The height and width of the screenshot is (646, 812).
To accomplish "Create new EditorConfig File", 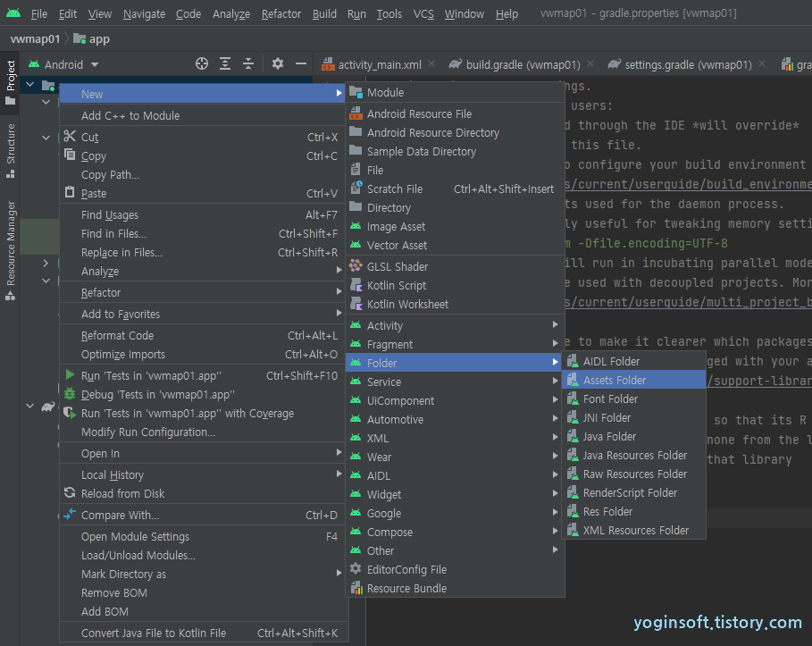I will point(455,569).
